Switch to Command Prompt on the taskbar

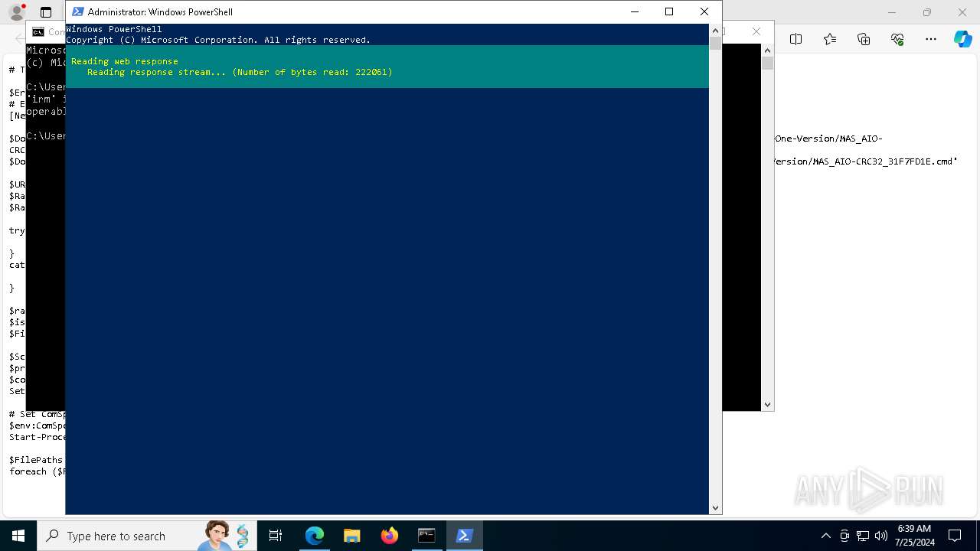click(426, 536)
